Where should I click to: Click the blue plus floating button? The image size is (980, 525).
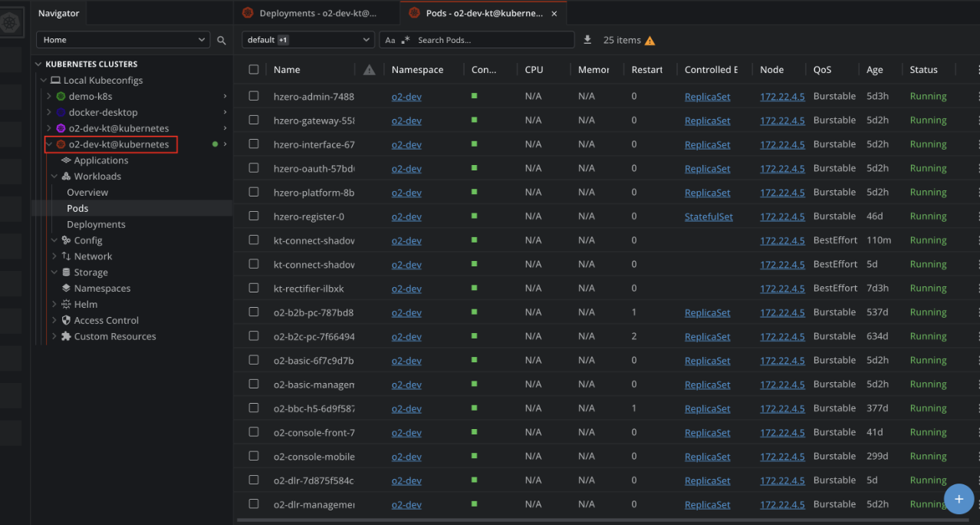click(x=959, y=499)
